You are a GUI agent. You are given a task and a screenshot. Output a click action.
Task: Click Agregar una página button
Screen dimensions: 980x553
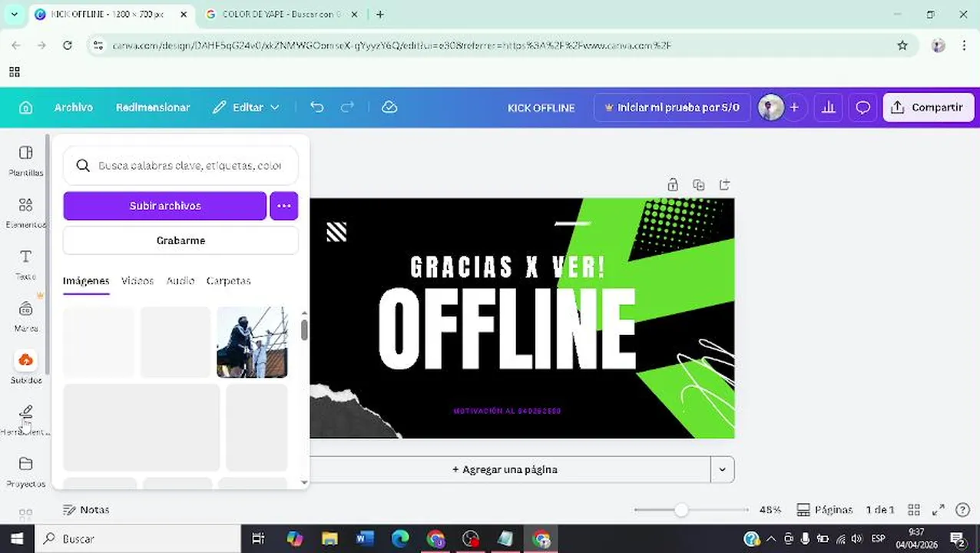pyautogui.click(x=506, y=469)
